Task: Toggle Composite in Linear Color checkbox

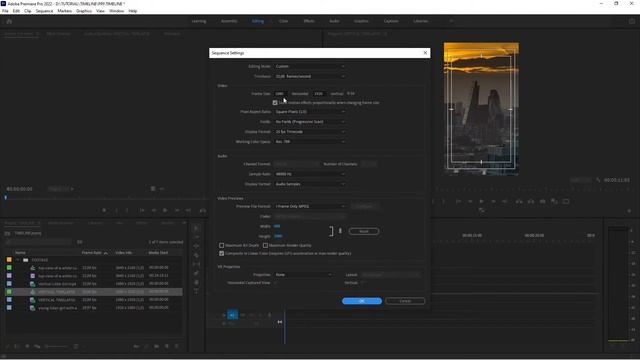Action: [x=222, y=253]
